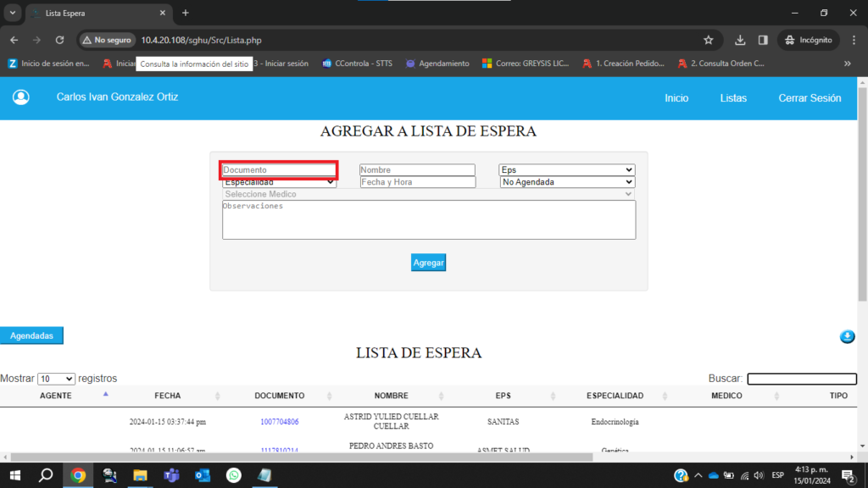Screen dimensions: 868x488
Task: Sort the table by FECHA column
Action: point(167,396)
